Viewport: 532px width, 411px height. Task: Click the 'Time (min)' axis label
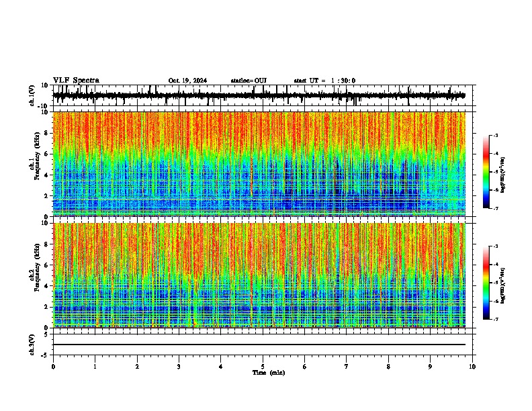pyautogui.click(x=269, y=373)
